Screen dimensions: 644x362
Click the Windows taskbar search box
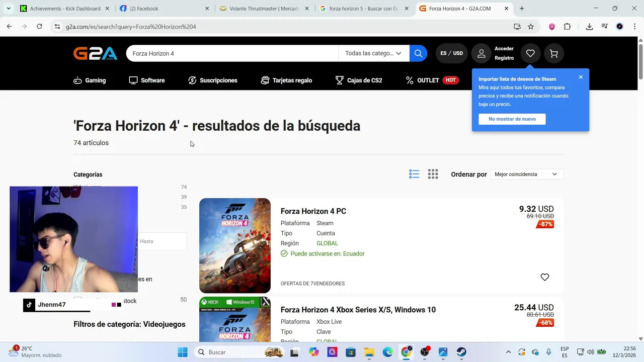(x=240, y=352)
